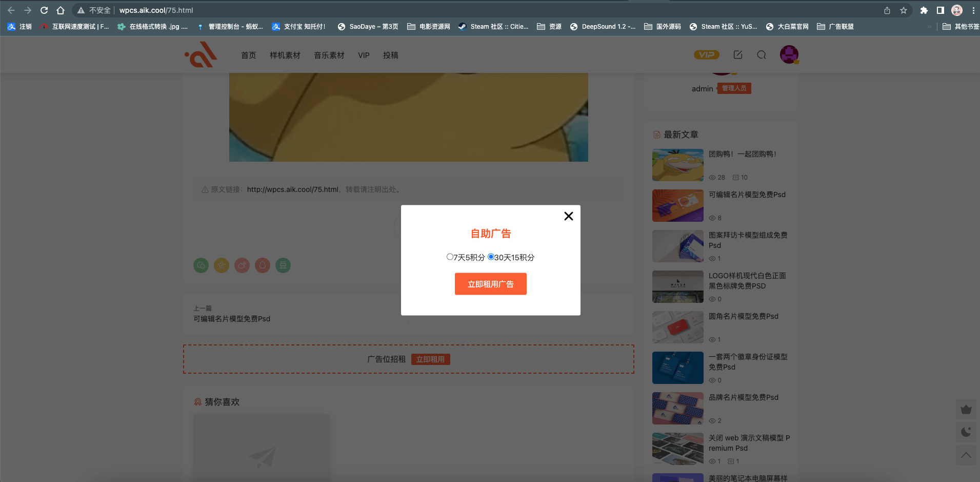
Task: Click the green WeChat share icon
Action: point(201,265)
